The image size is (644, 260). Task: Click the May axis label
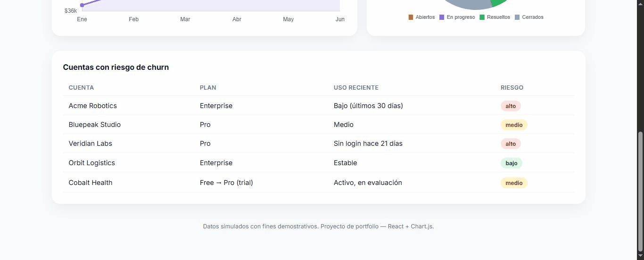288,19
